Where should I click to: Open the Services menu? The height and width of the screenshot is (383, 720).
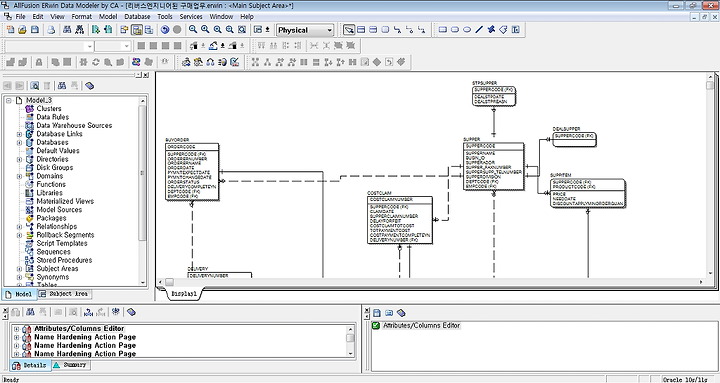191,17
